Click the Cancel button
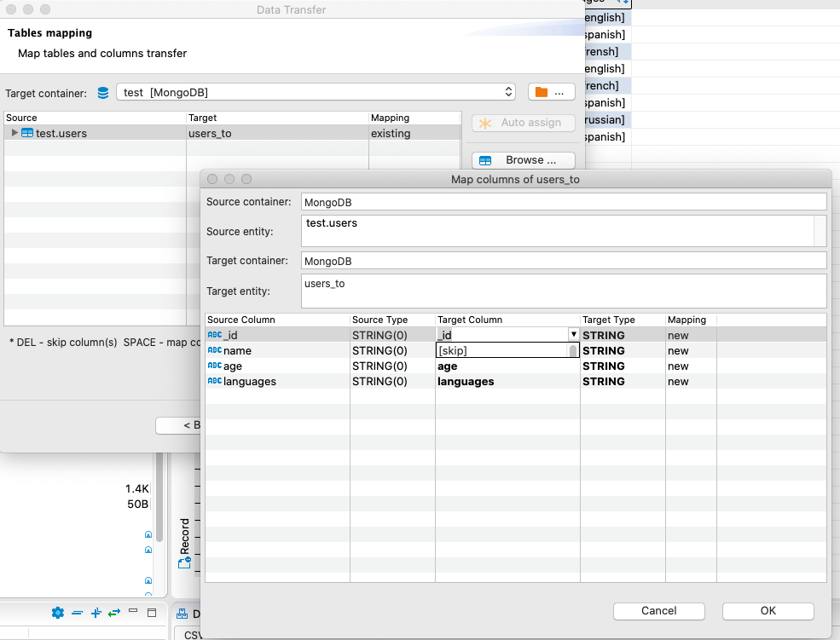 click(x=659, y=611)
